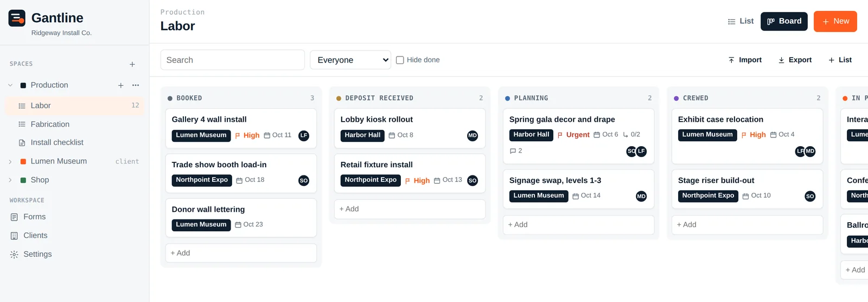Image resolution: width=868 pixels, height=302 pixels.
Task: Click the Oct 18 due date on Trade show card
Action: click(250, 180)
